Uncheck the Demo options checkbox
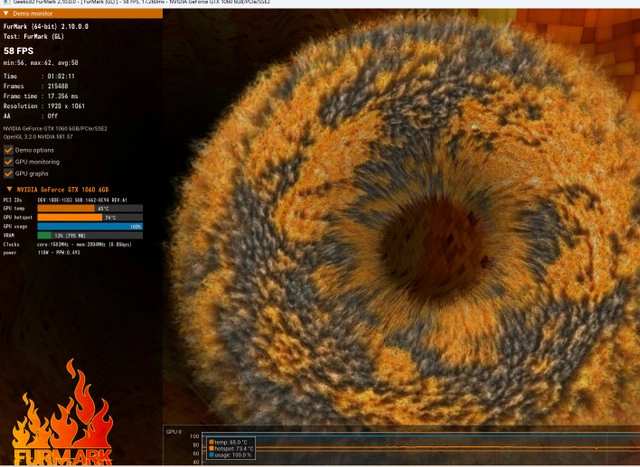The image size is (640, 467). (x=8, y=149)
